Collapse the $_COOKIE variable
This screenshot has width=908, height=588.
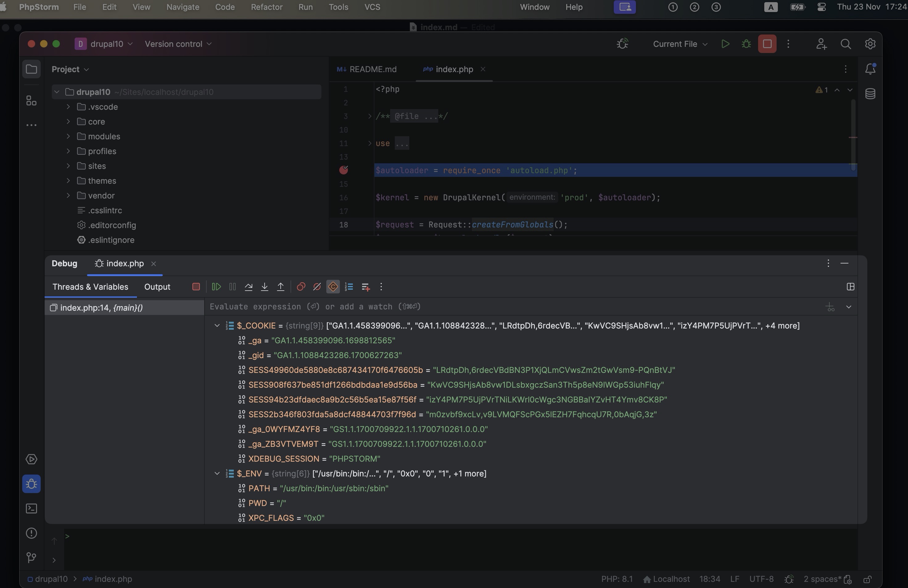pyautogui.click(x=217, y=326)
